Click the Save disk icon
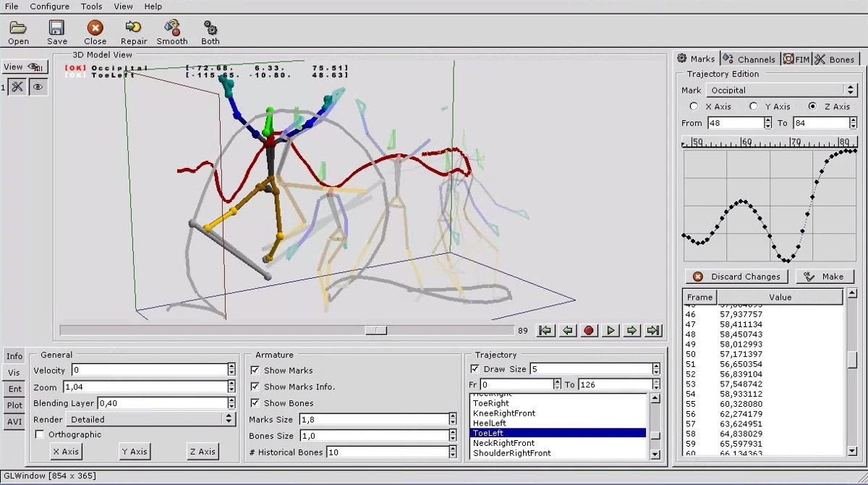The image size is (868, 485). tap(57, 28)
